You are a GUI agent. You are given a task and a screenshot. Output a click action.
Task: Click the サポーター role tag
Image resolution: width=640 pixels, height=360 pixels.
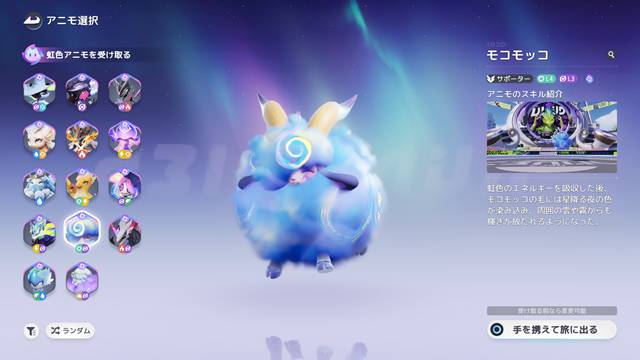tap(509, 79)
